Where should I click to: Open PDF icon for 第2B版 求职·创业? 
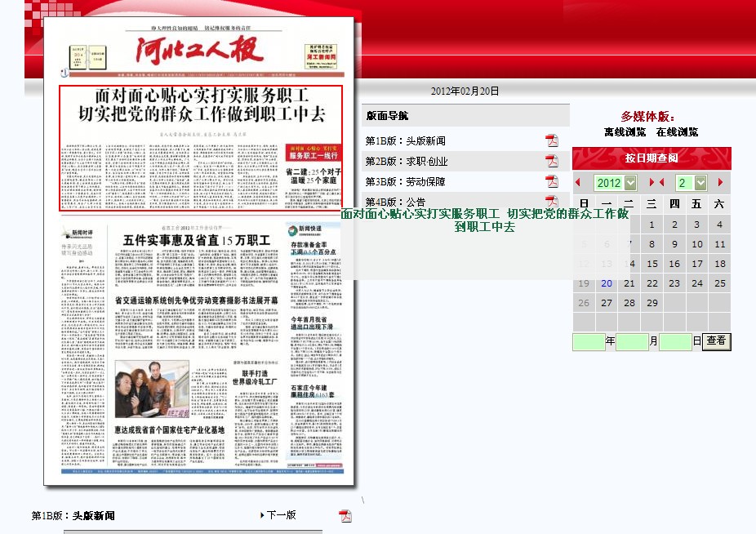(552, 161)
